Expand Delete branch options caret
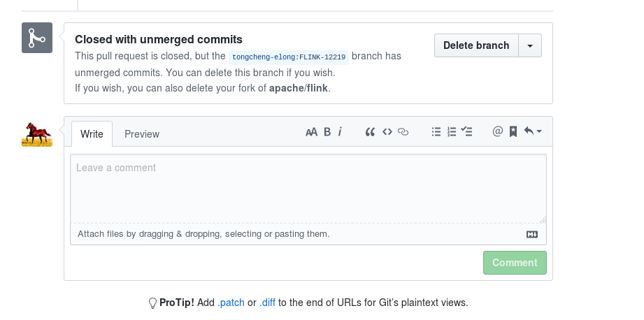This screenshot has width=644, height=320. [530, 45]
